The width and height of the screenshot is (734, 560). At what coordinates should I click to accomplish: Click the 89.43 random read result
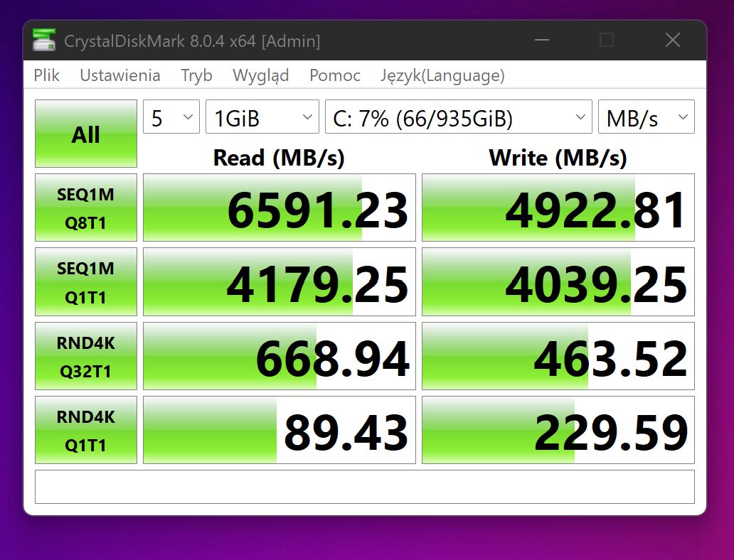pyautogui.click(x=280, y=430)
